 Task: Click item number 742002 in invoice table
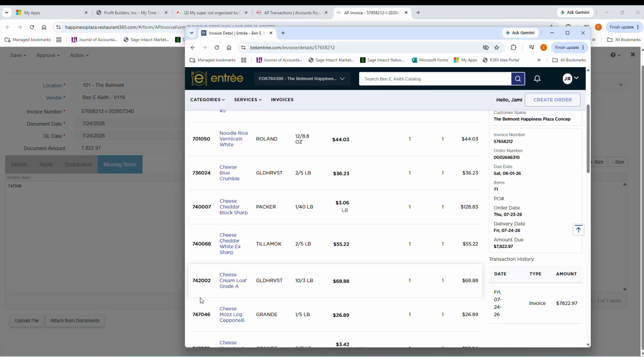[x=201, y=281]
